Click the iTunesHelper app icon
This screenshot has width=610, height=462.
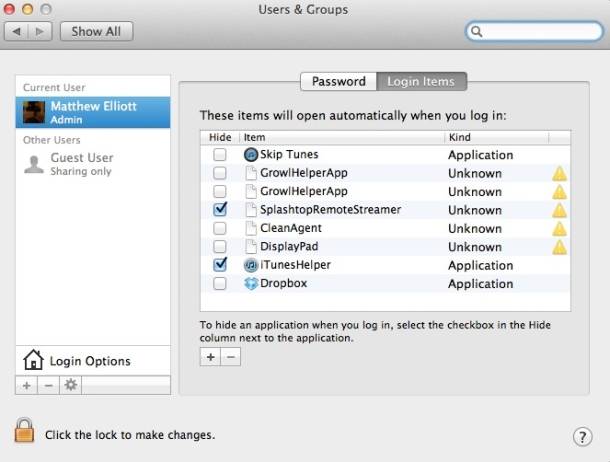251,265
